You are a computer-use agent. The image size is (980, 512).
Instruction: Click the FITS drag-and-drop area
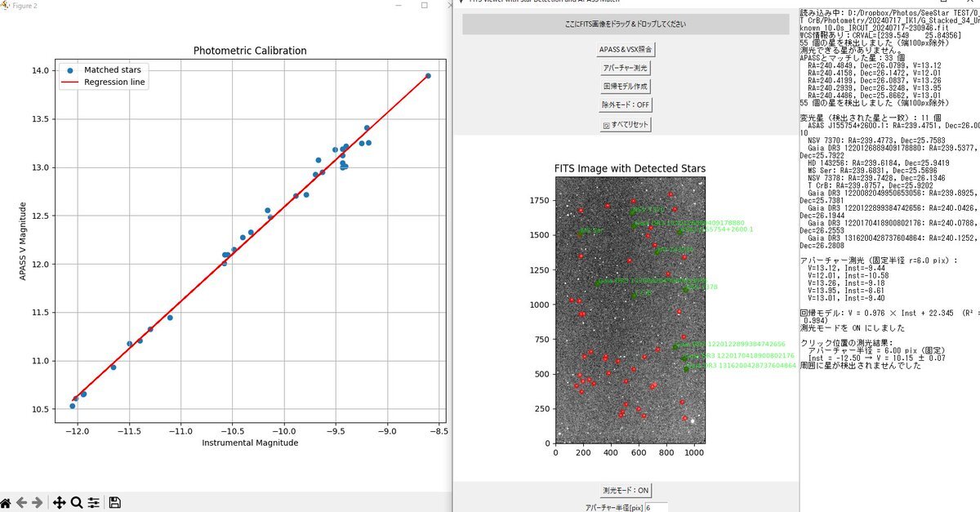tap(626, 24)
